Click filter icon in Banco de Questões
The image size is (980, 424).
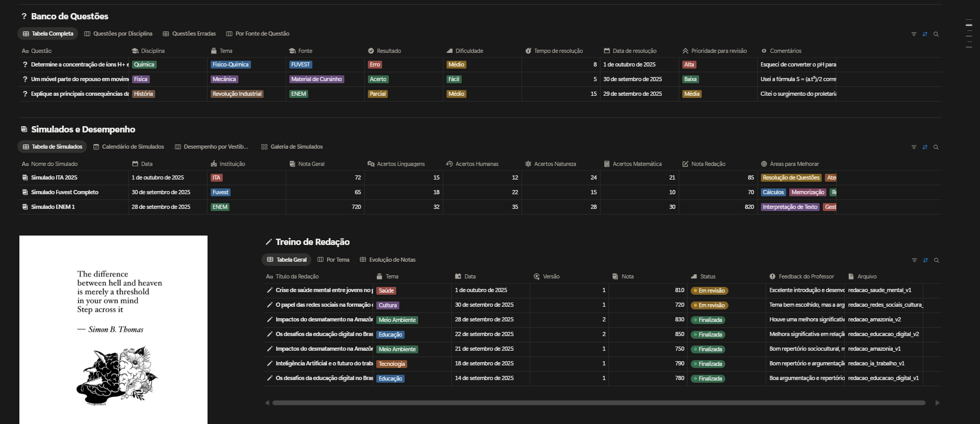(x=913, y=34)
